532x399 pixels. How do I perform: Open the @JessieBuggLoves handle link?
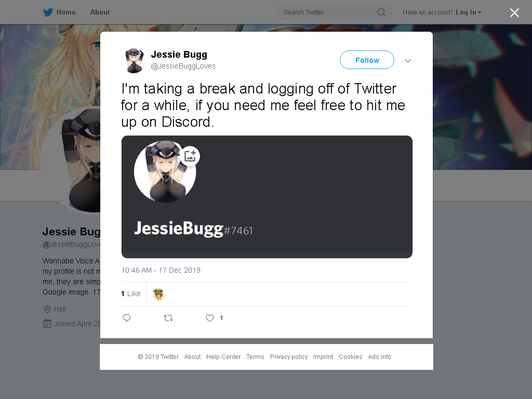(x=183, y=66)
